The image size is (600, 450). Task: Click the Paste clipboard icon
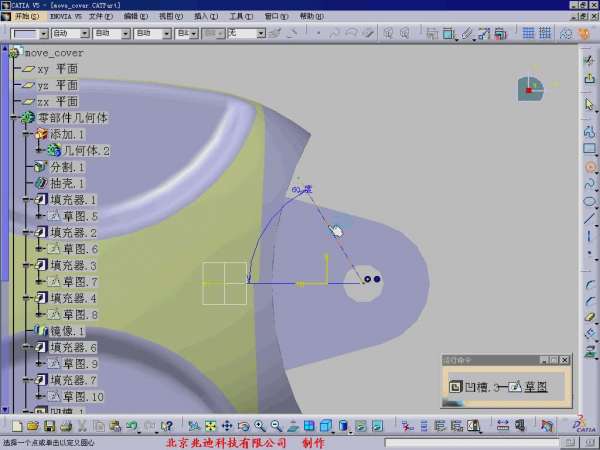click(115, 426)
